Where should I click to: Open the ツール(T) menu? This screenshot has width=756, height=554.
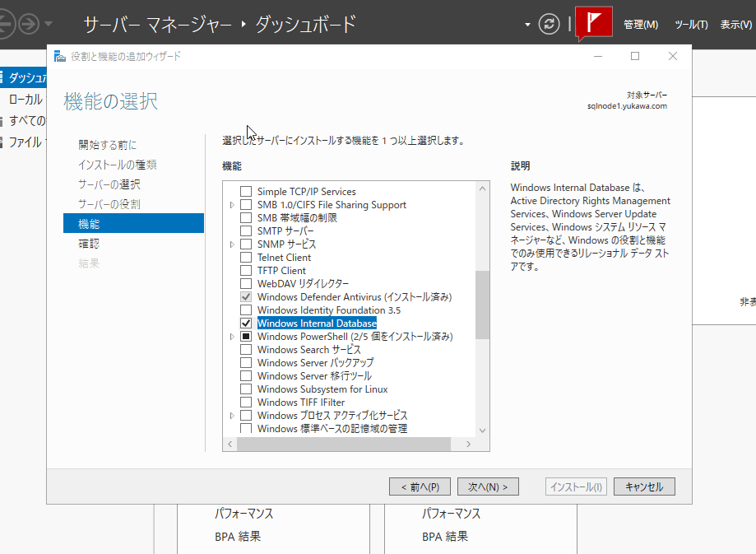691,25
